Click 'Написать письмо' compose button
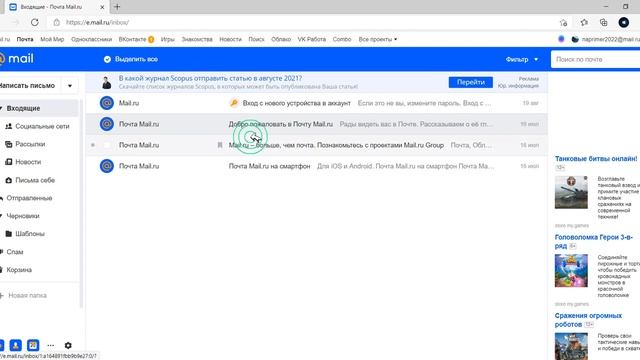The width and height of the screenshot is (640, 360). click(28, 86)
